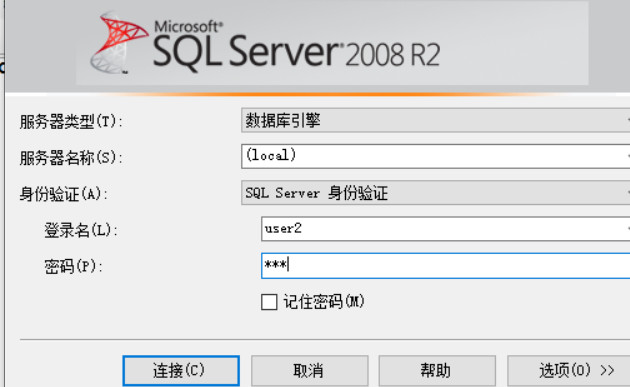Open the 数据库引擎 server type dropdown
Image resolution: width=630 pixels, height=387 pixels.
coord(436,120)
